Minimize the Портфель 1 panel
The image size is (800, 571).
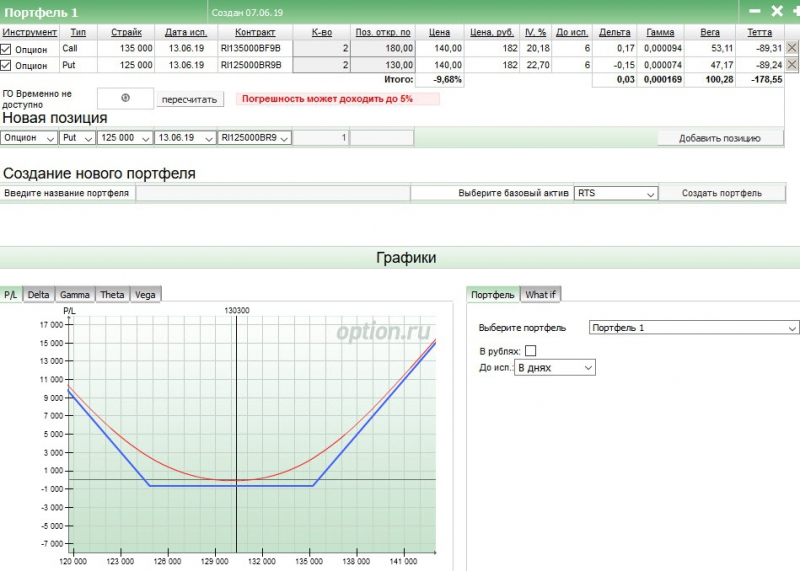[x=755, y=11]
